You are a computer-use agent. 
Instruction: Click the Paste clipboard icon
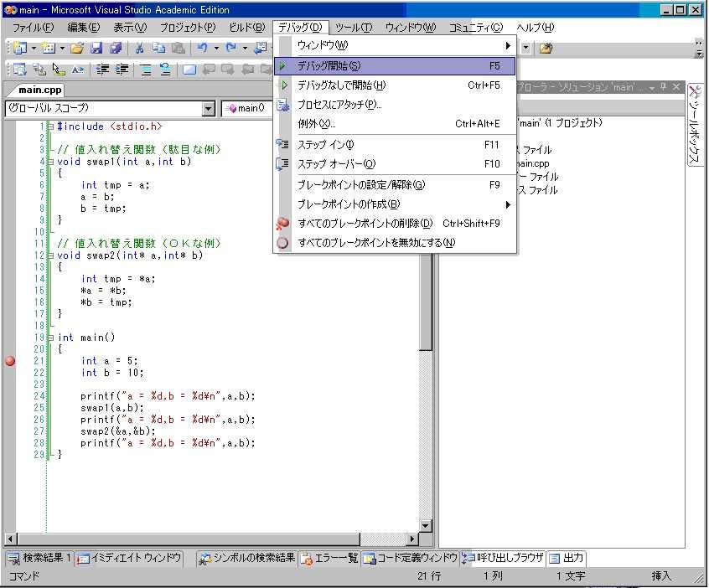pyautogui.click(x=179, y=48)
